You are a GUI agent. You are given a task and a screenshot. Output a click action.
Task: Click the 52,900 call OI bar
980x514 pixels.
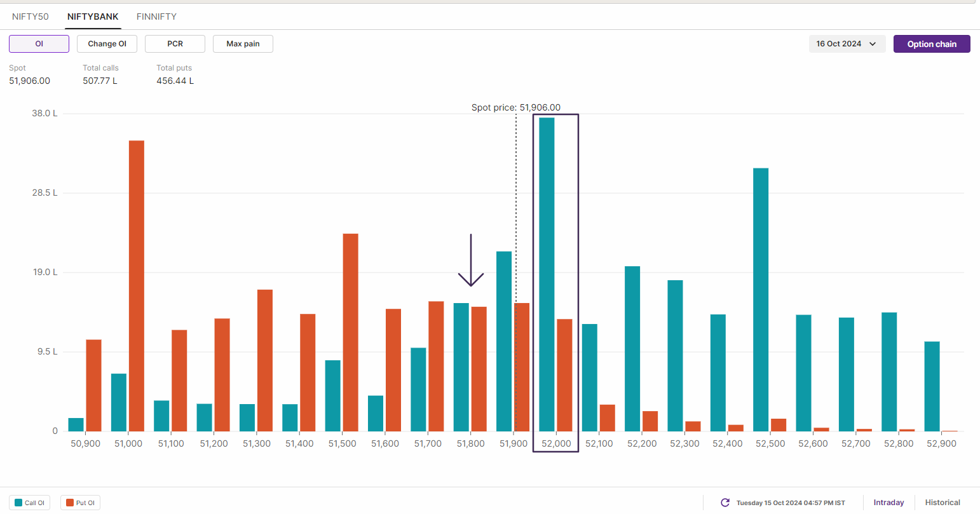pos(932,386)
